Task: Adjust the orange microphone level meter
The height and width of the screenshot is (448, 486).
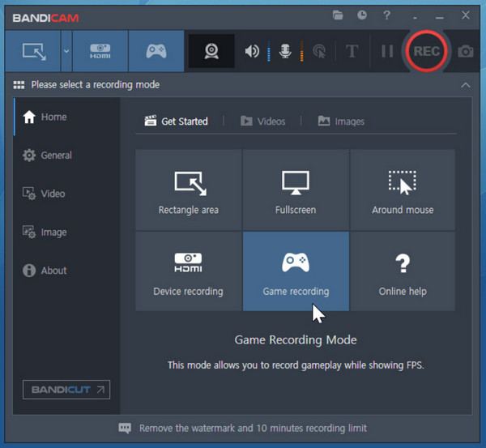Action: tap(301, 51)
